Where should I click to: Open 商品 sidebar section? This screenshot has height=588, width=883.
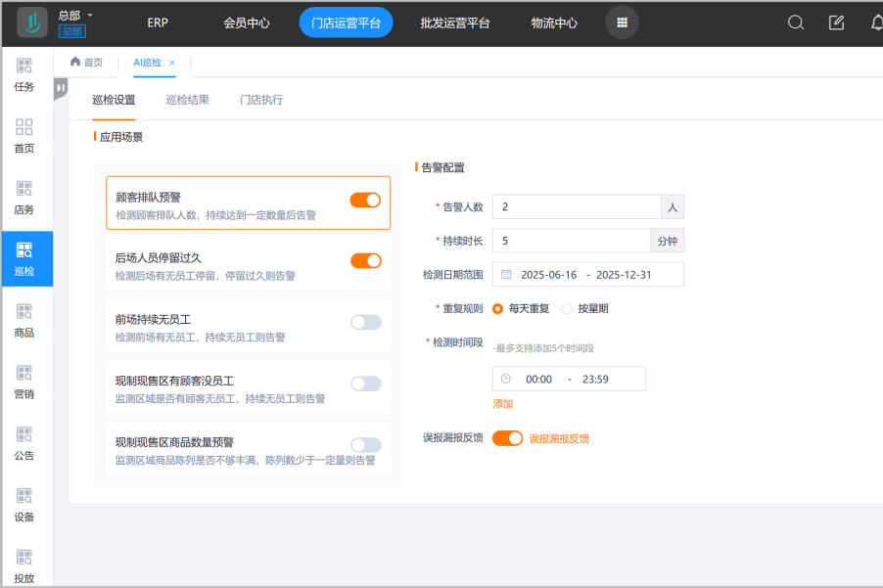click(x=24, y=321)
